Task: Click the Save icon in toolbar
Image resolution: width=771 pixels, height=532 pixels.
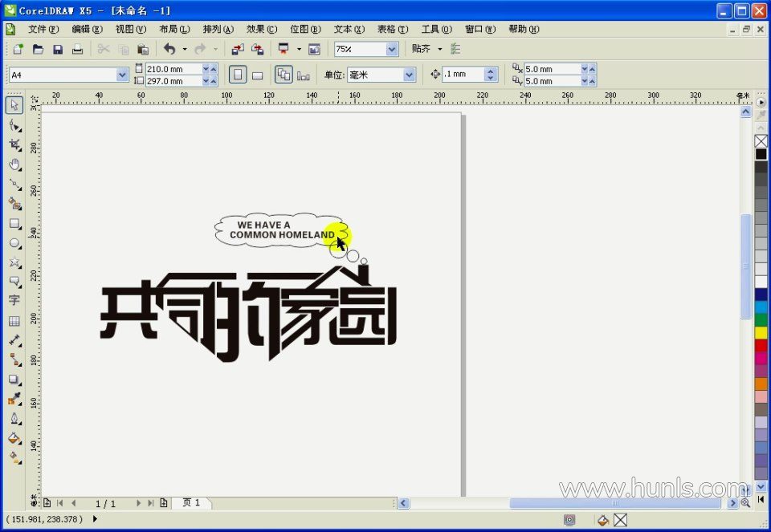Action: [58, 50]
